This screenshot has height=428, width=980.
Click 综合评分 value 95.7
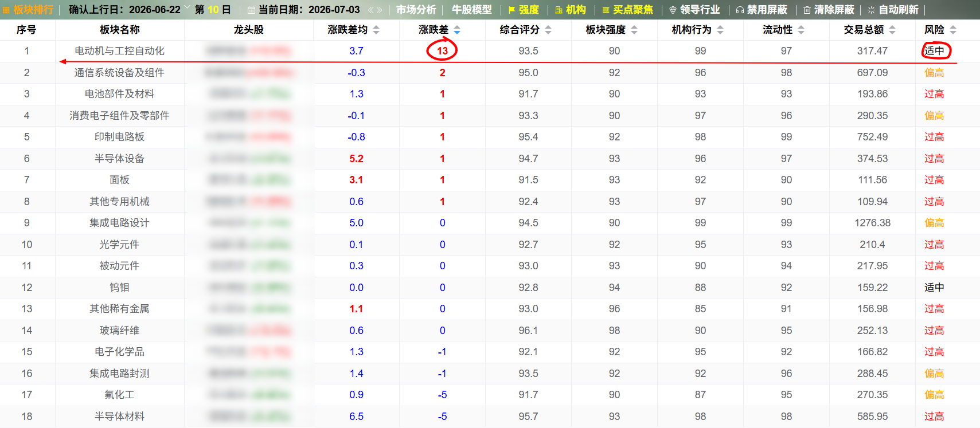528,417
